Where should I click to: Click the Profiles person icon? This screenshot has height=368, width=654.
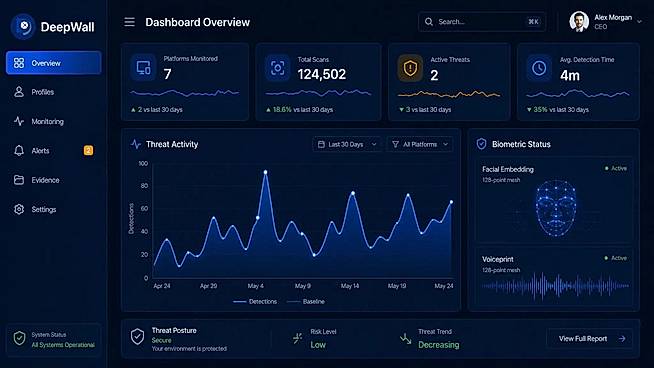point(19,92)
